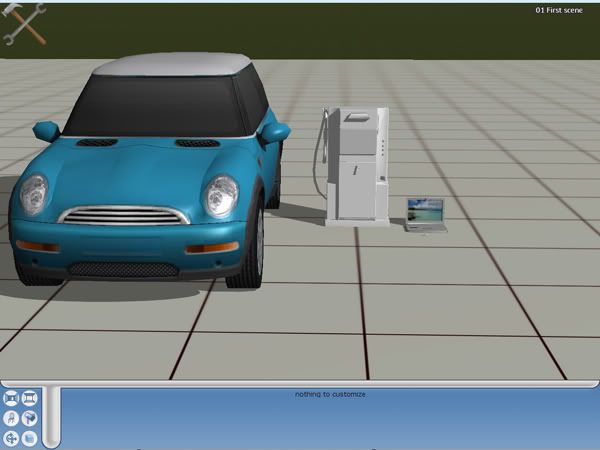Image resolution: width=600 pixels, height=450 pixels.
Task: Click the 'nothing to customize' message
Action: pyautogui.click(x=330, y=394)
